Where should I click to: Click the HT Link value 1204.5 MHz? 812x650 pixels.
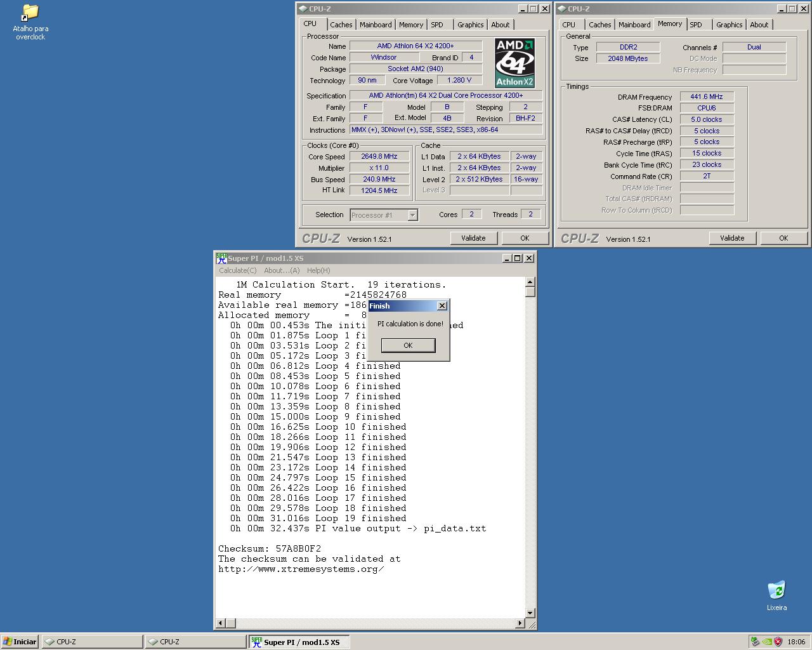coord(379,190)
